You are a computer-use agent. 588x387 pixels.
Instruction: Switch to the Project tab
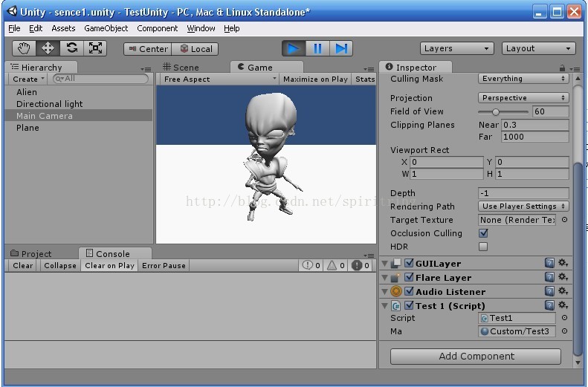coord(31,253)
